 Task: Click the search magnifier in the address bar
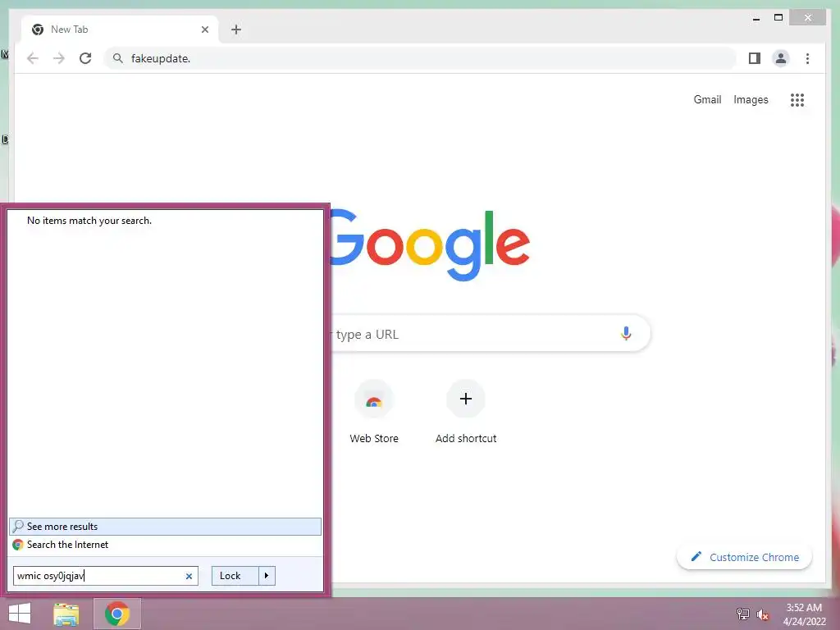click(x=118, y=58)
